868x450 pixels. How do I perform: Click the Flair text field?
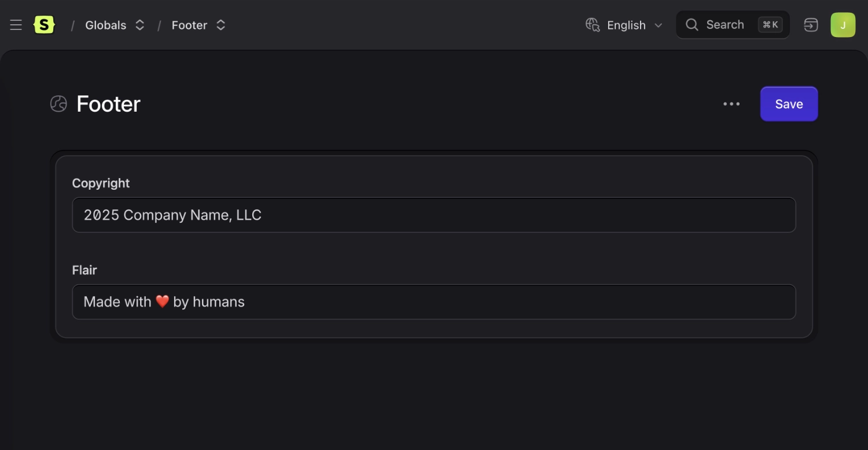(x=434, y=301)
